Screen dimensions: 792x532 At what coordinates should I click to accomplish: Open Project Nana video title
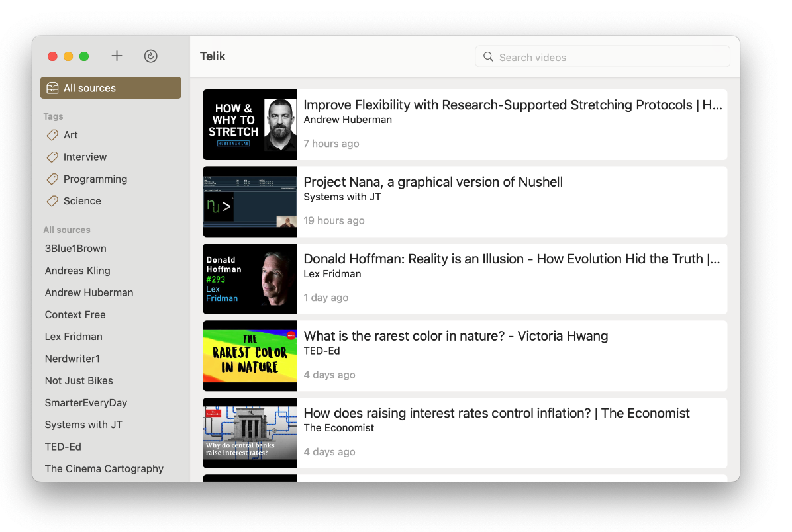[433, 182]
